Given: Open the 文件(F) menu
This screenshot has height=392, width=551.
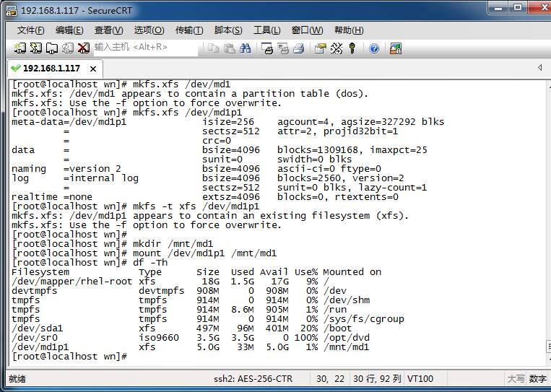Looking at the screenshot, I should (31, 30).
